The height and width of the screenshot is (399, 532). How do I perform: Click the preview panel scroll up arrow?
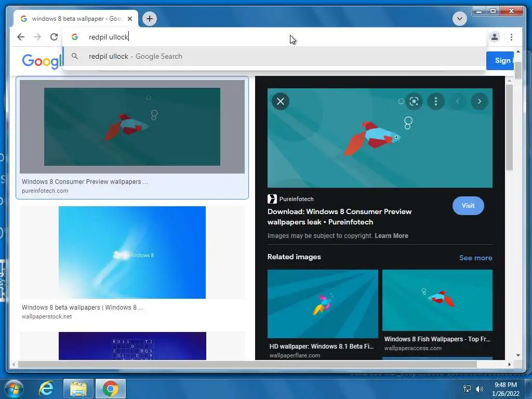click(x=509, y=81)
